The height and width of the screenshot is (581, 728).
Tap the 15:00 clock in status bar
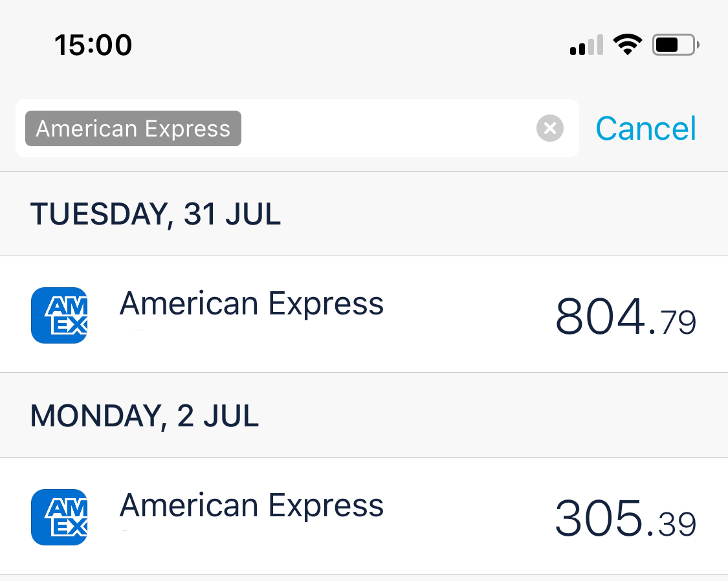point(93,45)
